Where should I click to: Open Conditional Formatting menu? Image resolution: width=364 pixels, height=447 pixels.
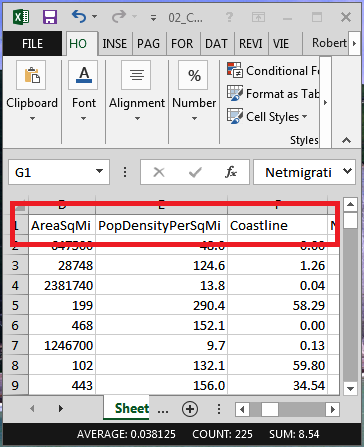point(273,71)
